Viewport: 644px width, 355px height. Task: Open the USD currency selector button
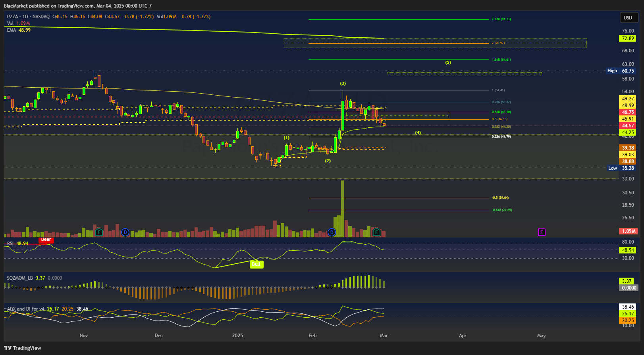(629, 17)
